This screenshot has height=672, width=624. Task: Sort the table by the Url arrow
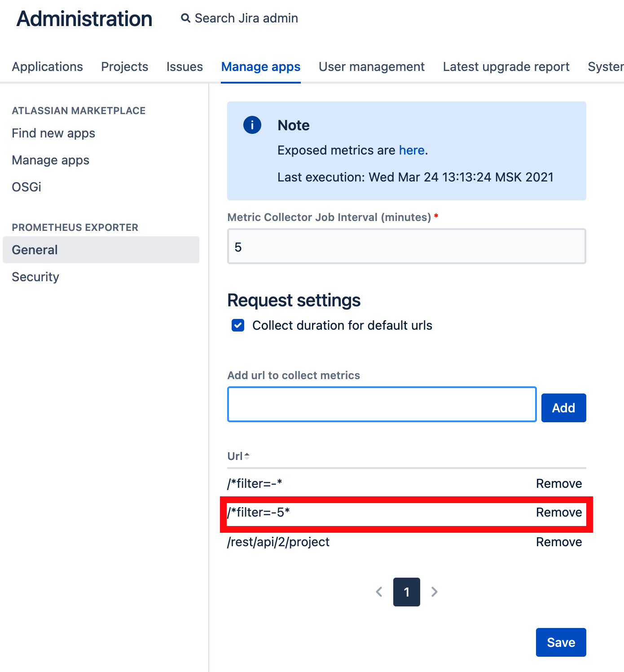pos(247,456)
